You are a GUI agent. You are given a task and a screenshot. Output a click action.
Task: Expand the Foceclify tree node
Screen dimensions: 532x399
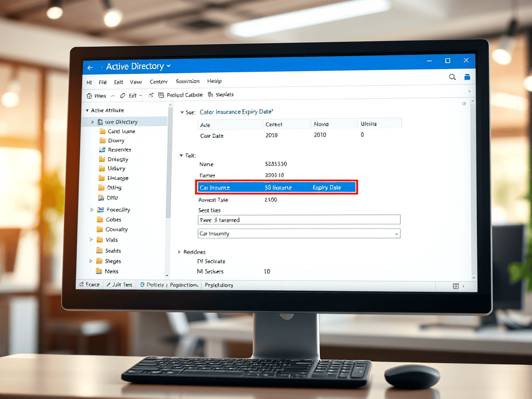coord(91,210)
